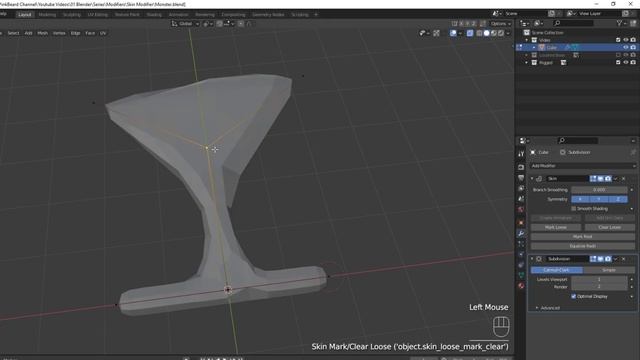The width and height of the screenshot is (640, 360).
Task: Open outliner display mode dropdown
Action: pos(540,24)
